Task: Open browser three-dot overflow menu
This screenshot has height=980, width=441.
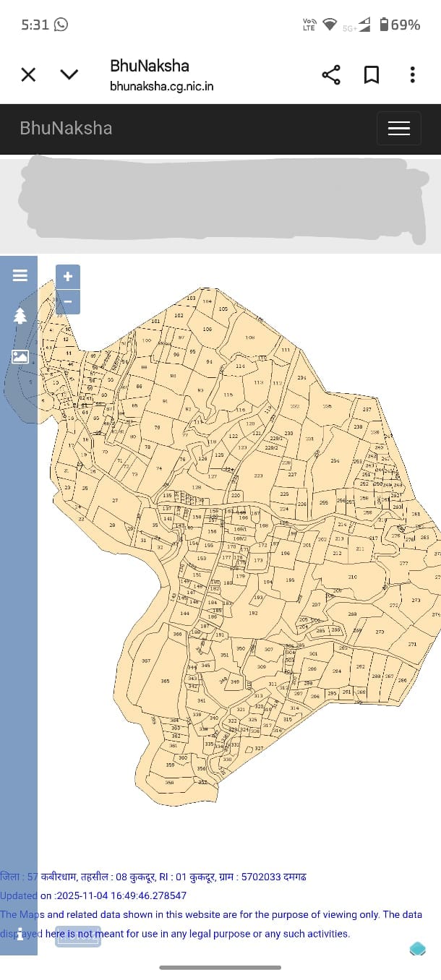Action: (412, 74)
